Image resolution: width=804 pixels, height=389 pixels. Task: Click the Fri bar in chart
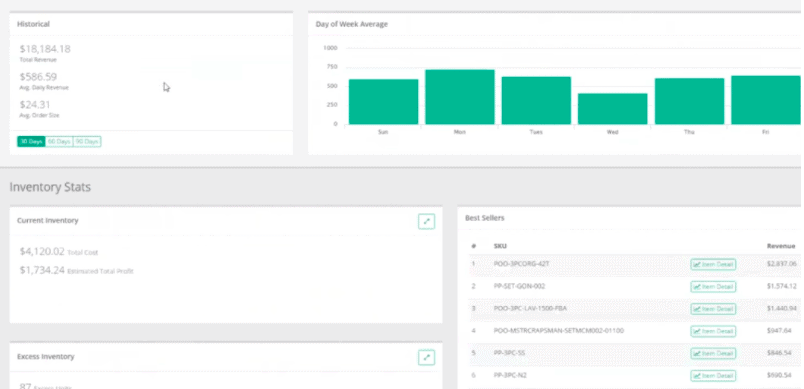766,100
